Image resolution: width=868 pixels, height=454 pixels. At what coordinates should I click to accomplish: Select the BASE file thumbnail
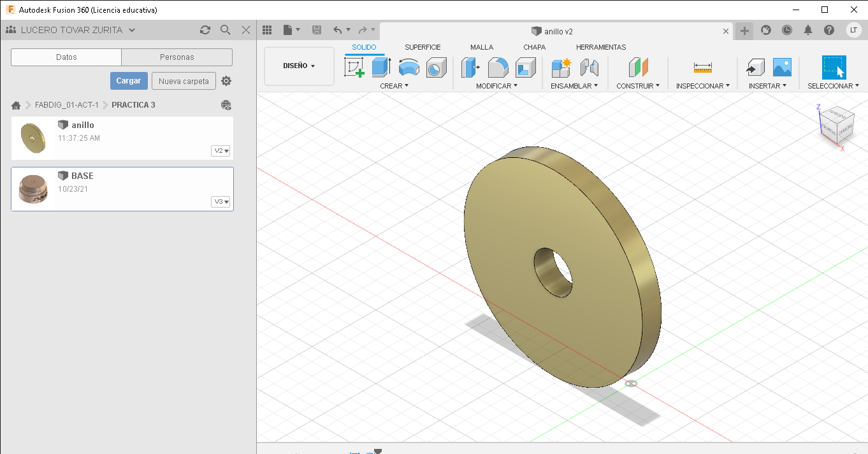click(x=33, y=189)
